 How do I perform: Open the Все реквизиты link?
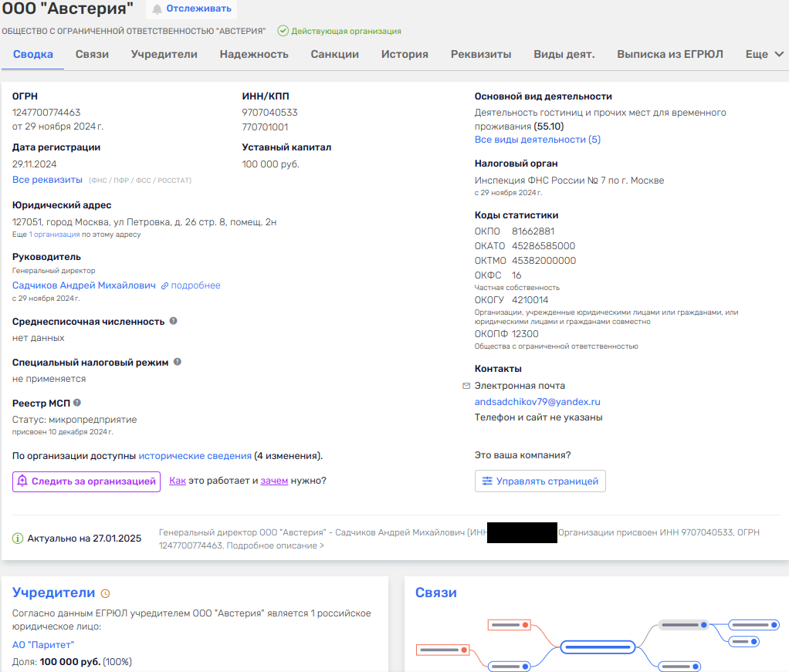click(x=47, y=180)
